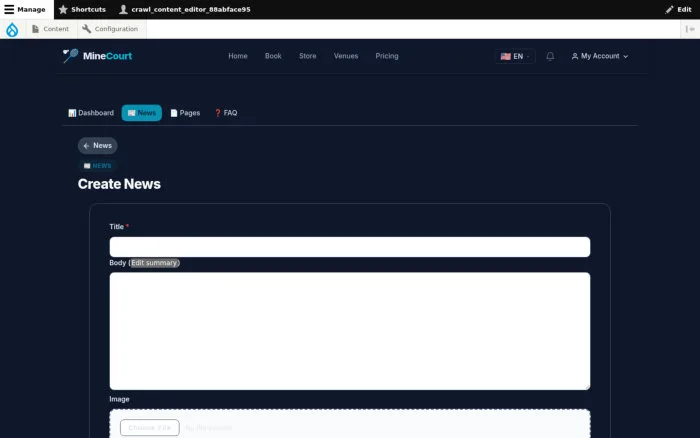Select the News tab
The height and width of the screenshot is (438, 700).
(142, 113)
